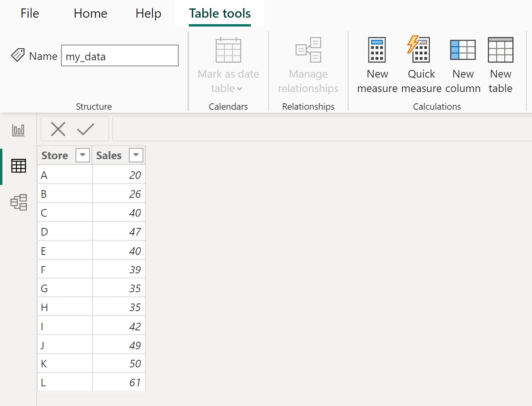
Task: Switch to Report view in the sidebar
Action: click(18, 130)
